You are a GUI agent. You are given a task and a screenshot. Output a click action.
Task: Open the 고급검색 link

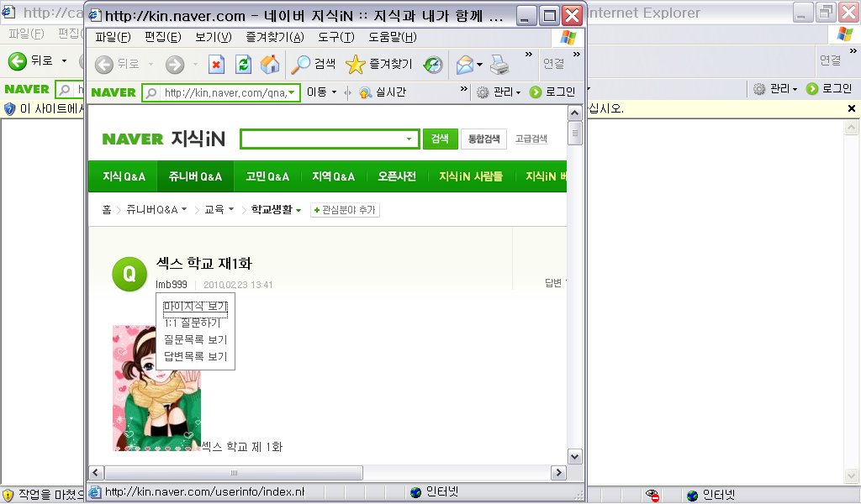pyautogui.click(x=531, y=139)
